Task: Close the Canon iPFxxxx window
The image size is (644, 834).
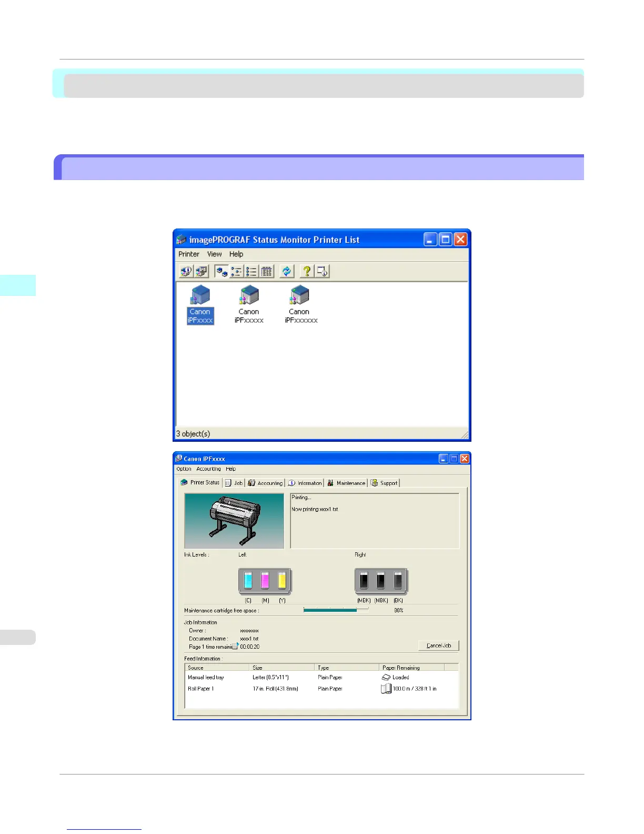Action: point(465,459)
